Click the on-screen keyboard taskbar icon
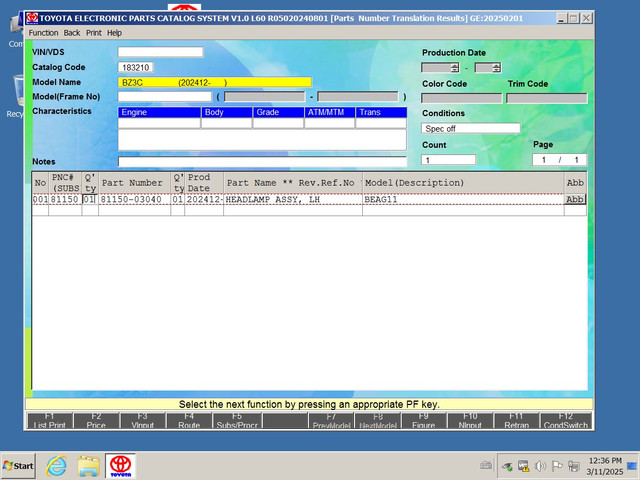This screenshot has height=480, width=640. point(486,465)
